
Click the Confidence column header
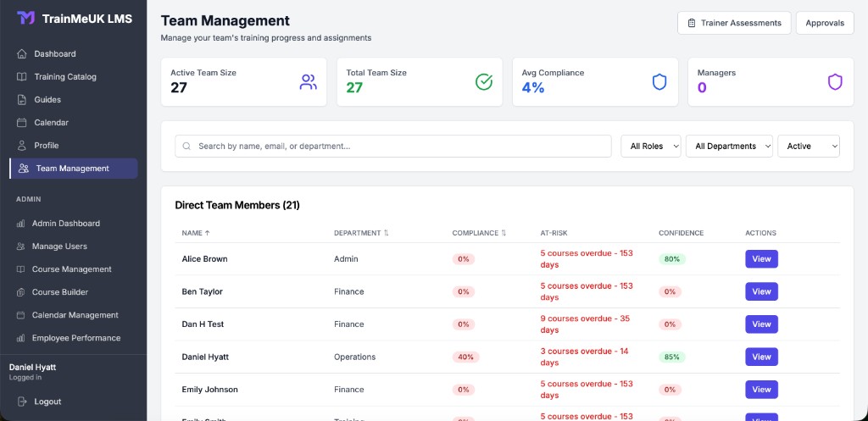click(681, 233)
